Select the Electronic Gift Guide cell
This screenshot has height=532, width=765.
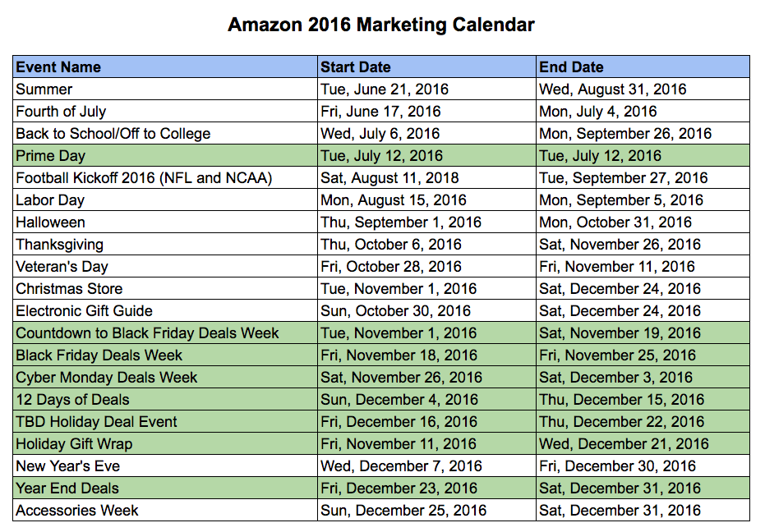pyautogui.click(x=165, y=311)
